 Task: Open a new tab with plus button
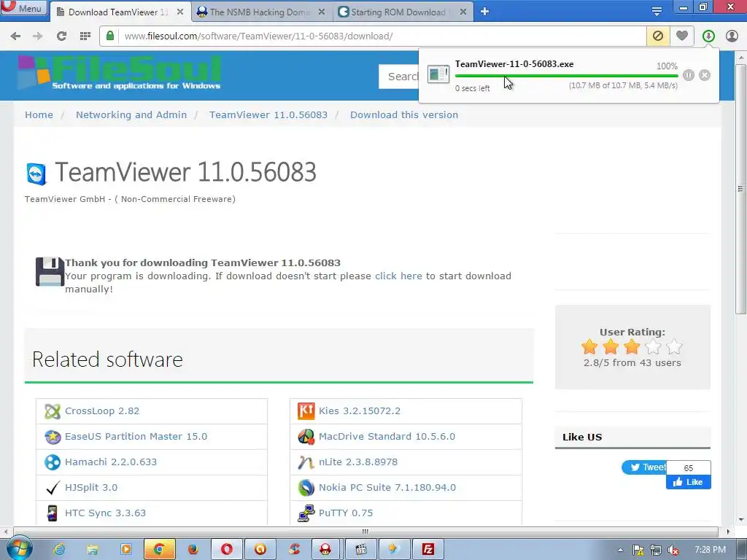click(484, 12)
